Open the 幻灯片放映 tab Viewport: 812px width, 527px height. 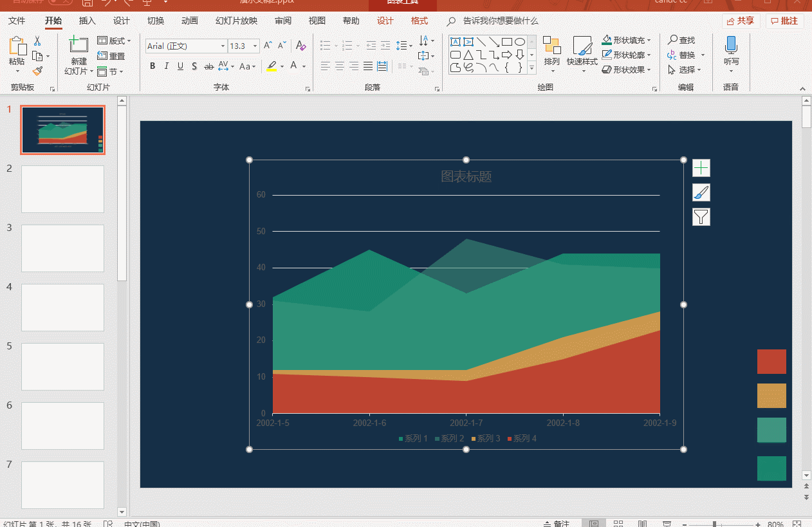(236, 21)
